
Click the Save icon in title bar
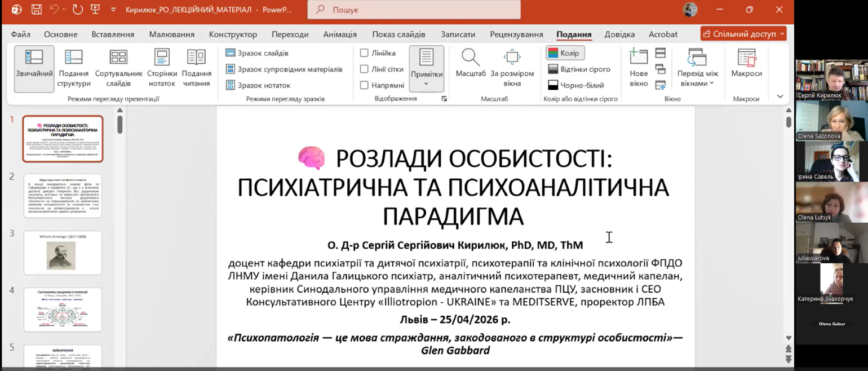36,10
